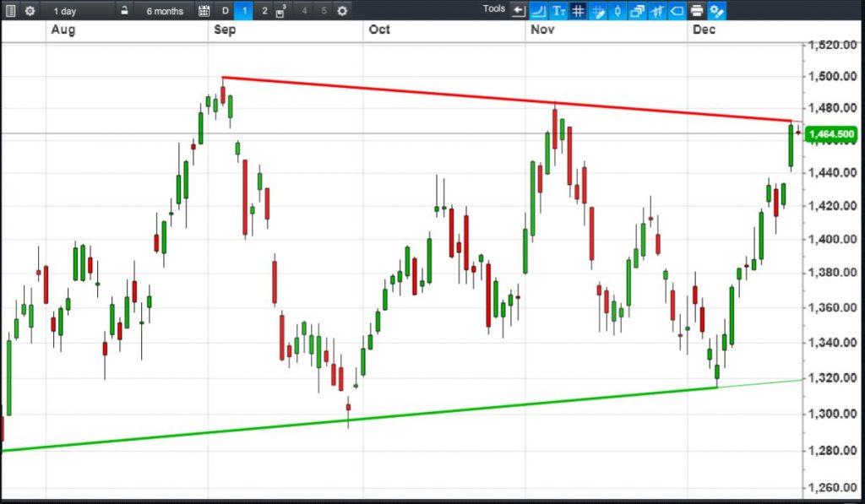Choose the candlestick chart type icon

(x=617, y=10)
